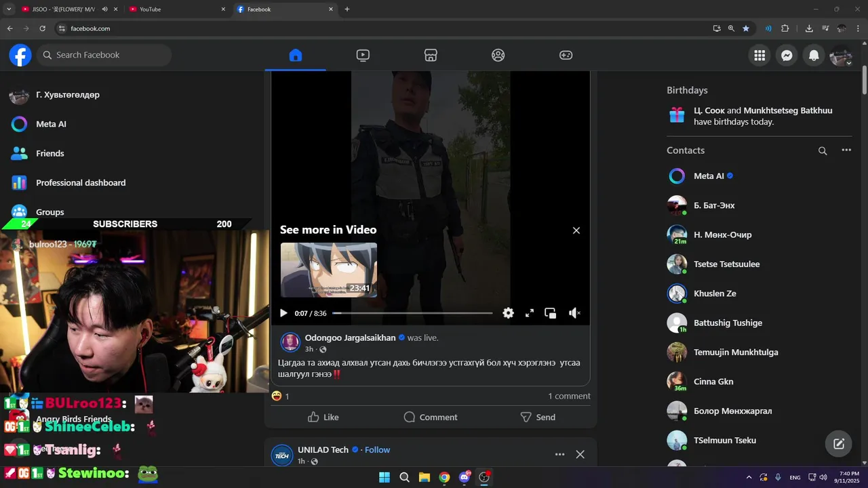Start a new message
The height and width of the screenshot is (488, 868).
[839, 444]
